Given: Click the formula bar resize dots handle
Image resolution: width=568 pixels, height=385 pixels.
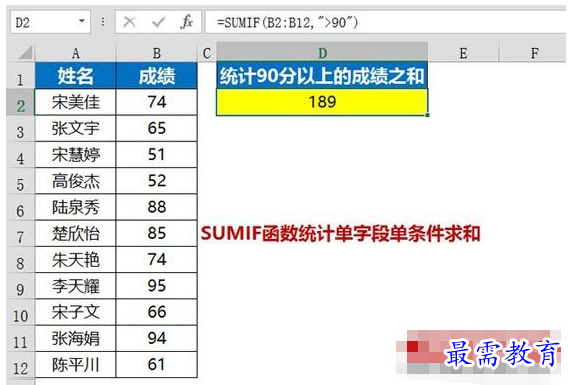Looking at the screenshot, I should pyautogui.click(x=103, y=22).
